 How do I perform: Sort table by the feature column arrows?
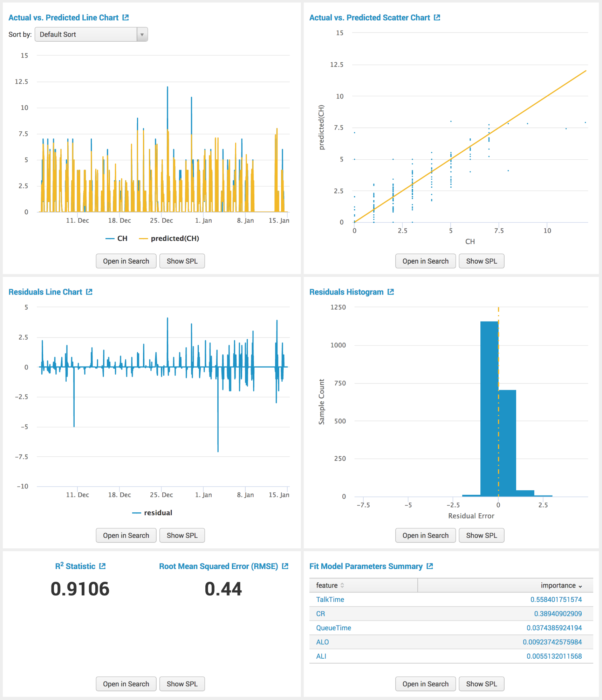pyautogui.click(x=342, y=585)
